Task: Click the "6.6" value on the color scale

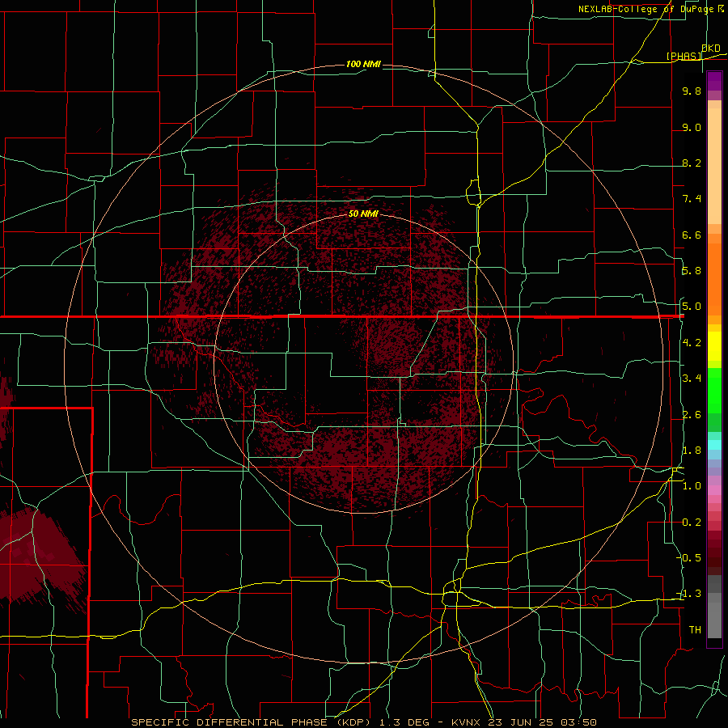Action: tap(692, 235)
